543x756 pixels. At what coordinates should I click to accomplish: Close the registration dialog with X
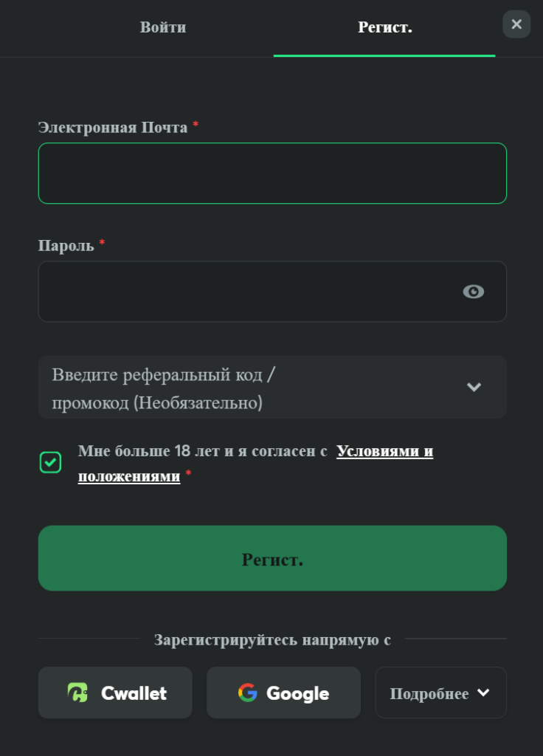coord(516,24)
